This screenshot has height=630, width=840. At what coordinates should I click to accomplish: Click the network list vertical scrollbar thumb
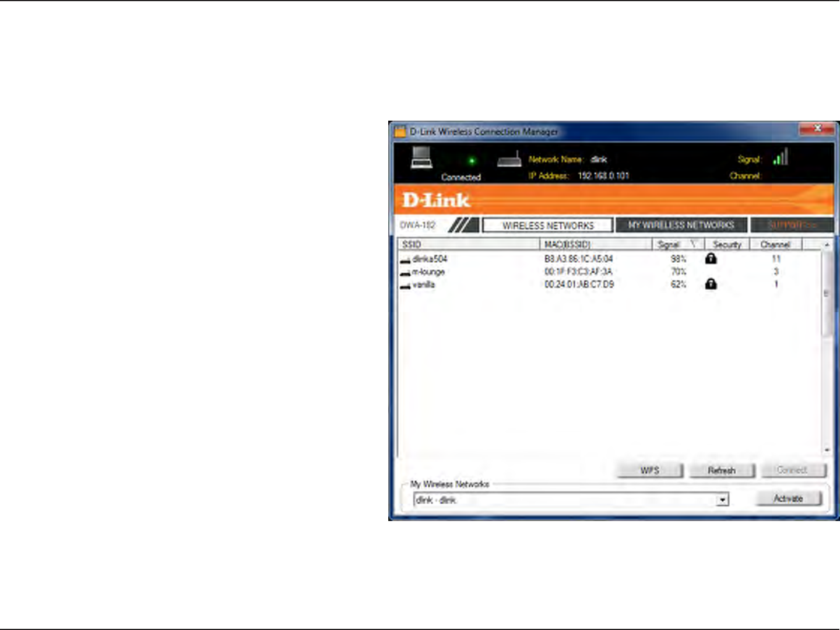[827, 293]
